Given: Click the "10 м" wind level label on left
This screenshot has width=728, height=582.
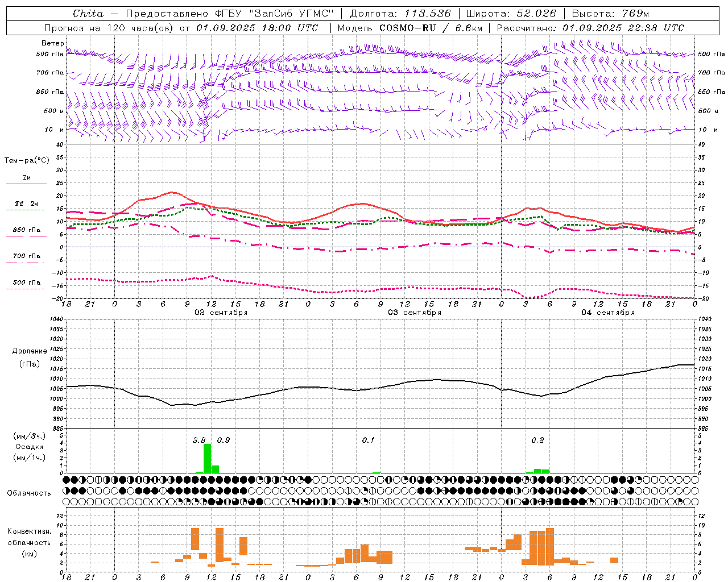Looking at the screenshot, I should [55, 130].
